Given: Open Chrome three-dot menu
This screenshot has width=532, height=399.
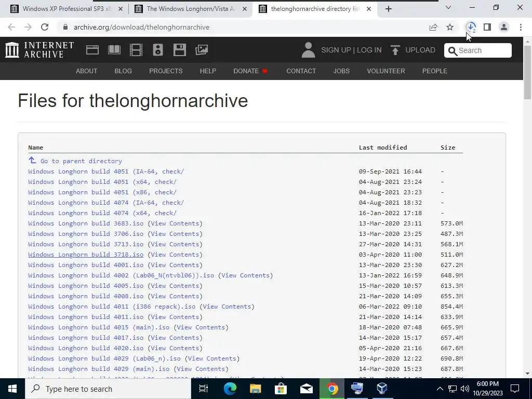Looking at the screenshot, I should pos(521,27).
